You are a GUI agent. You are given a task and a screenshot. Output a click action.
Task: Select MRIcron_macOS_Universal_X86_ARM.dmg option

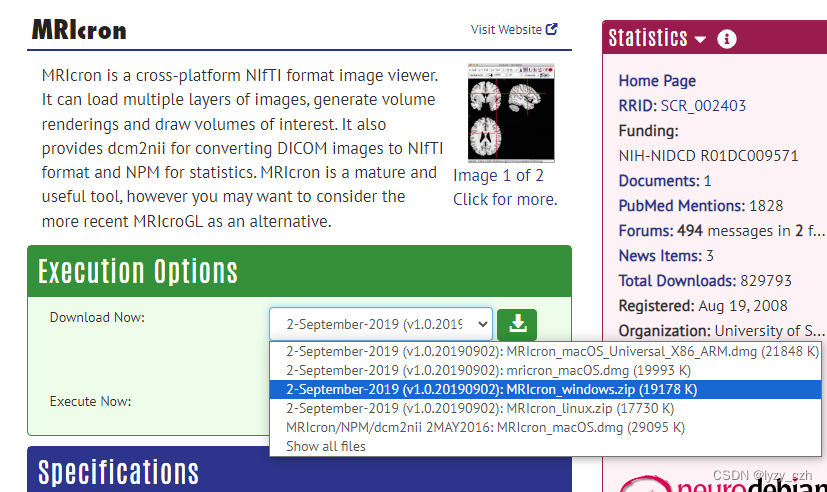pyautogui.click(x=545, y=352)
